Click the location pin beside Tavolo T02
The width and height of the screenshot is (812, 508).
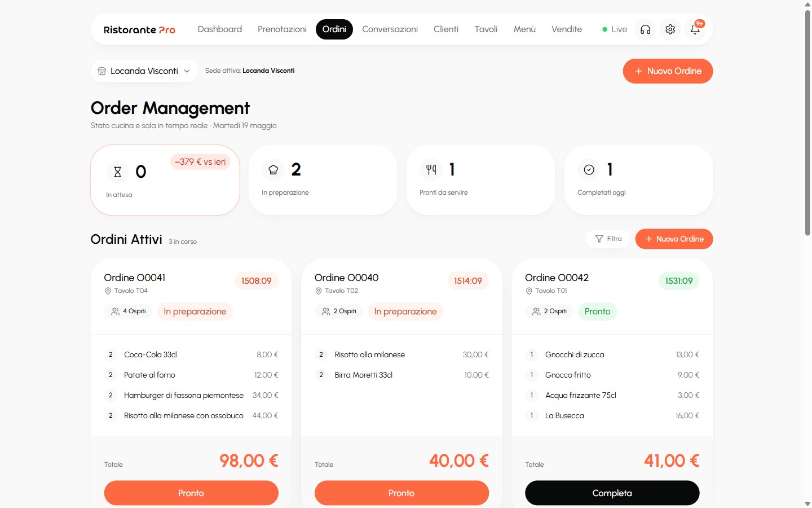(x=319, y=291)
